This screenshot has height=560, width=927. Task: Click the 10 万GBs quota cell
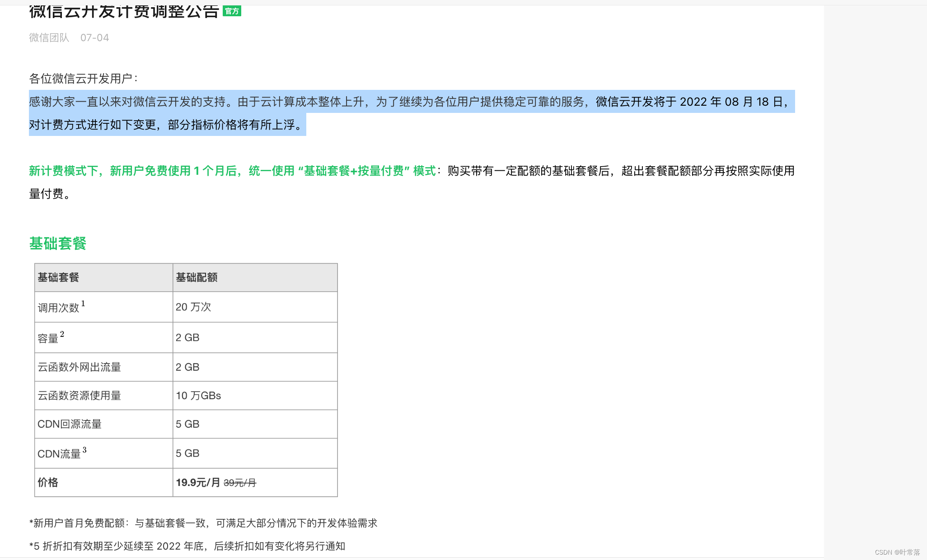coord(198,396)
